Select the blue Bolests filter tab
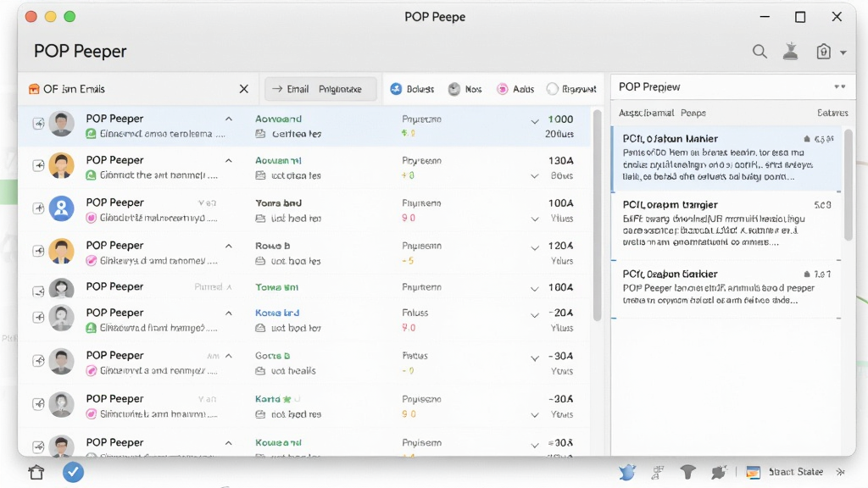The height and width of the screenshot is (488, 868). [412, 89]
